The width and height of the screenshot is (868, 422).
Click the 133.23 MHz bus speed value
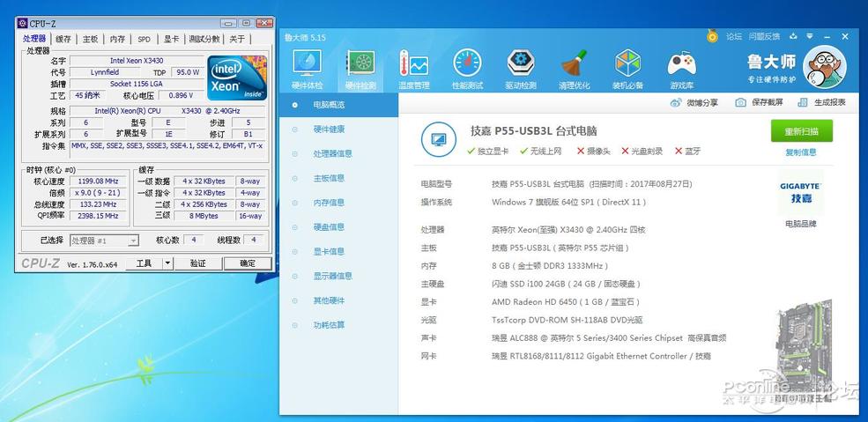pos(99,204)
